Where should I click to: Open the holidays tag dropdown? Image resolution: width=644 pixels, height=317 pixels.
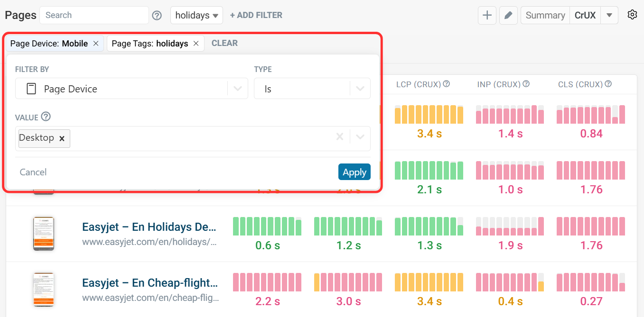point(196,15)
